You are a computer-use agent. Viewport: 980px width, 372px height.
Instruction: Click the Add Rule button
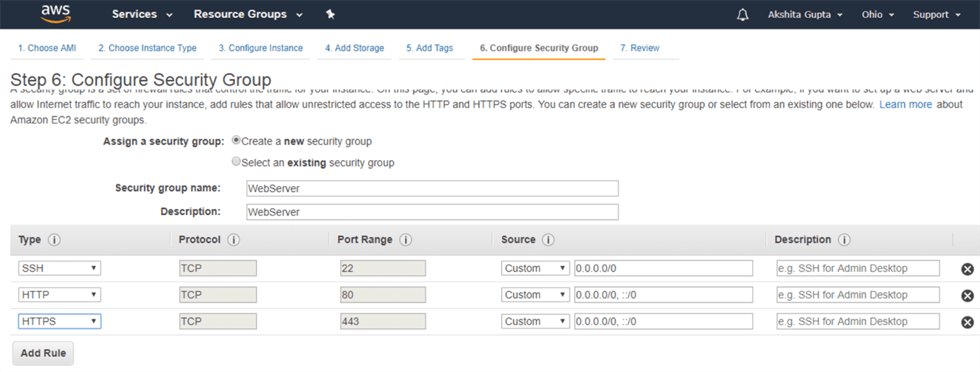(x=43, y=353)
